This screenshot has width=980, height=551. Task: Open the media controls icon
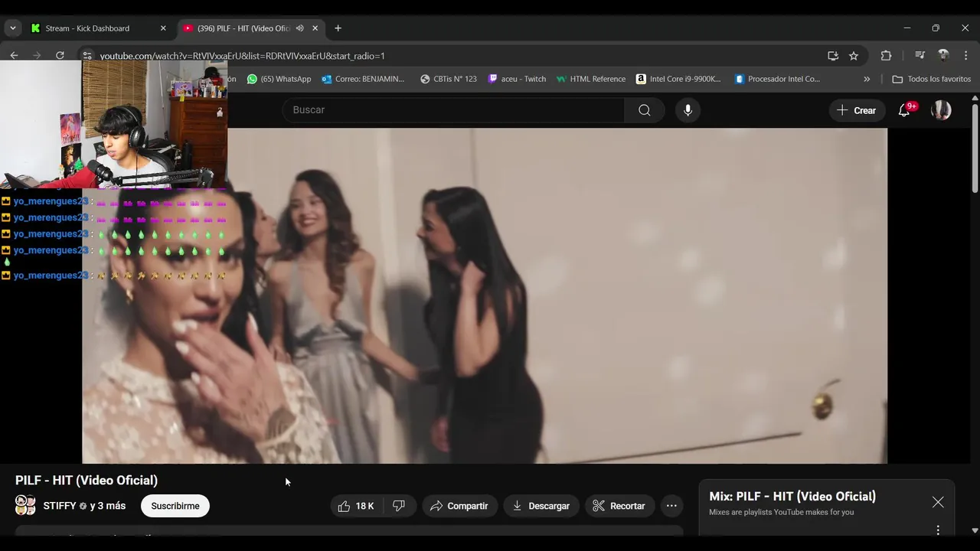[920, 55]
